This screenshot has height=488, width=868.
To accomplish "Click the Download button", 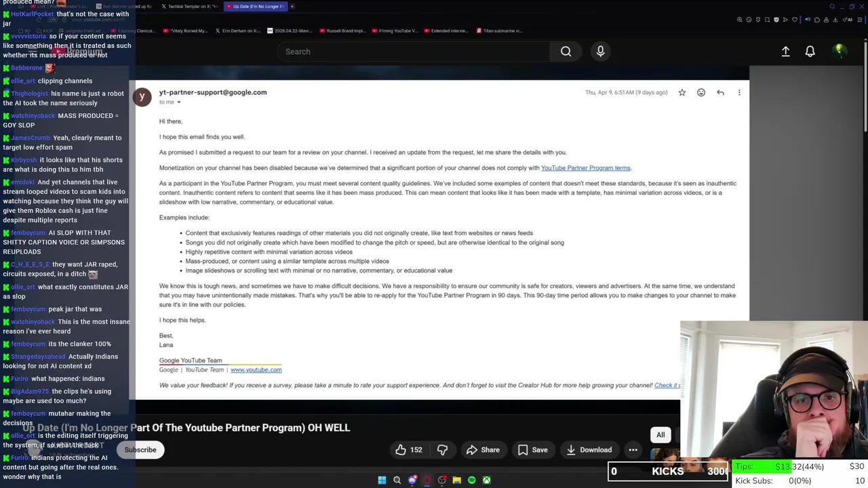I will point(589,450).
